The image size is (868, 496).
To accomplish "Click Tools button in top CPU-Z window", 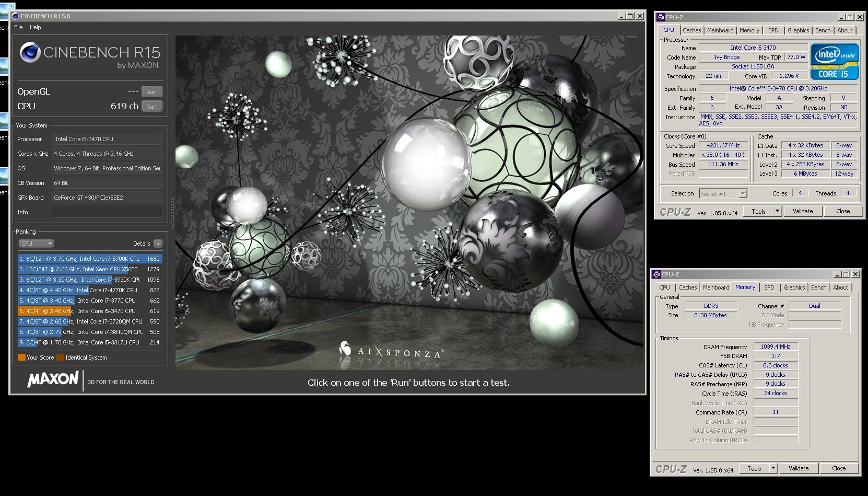I will [x=758, y=211].
